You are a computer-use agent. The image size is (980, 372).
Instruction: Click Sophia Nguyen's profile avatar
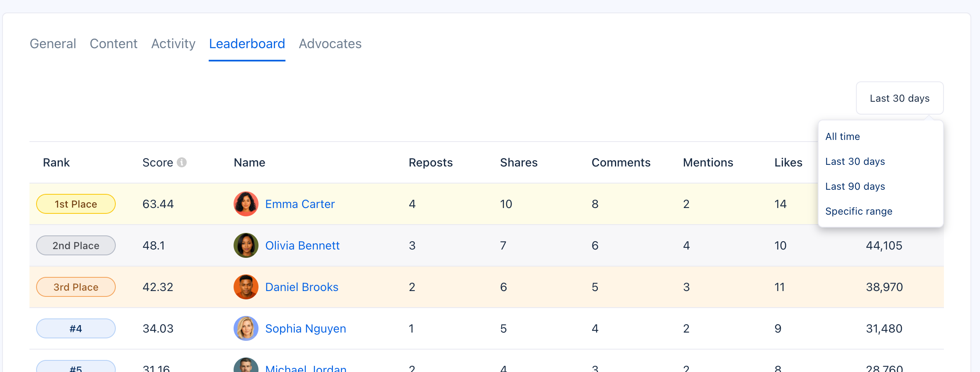click(x=246, y=328)
